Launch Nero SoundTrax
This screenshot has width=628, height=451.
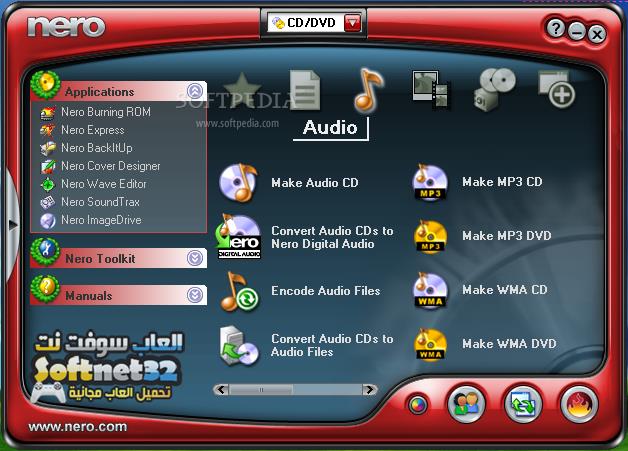(x=100, y=202)
